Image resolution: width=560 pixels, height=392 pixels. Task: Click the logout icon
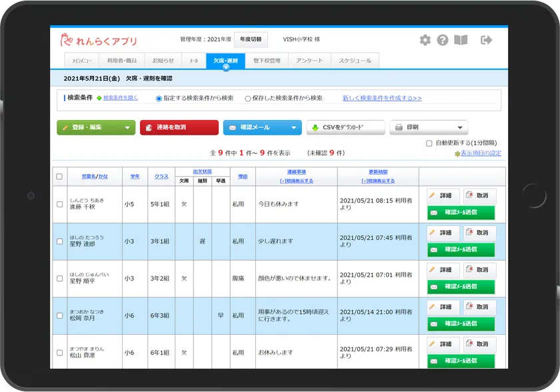486,40
